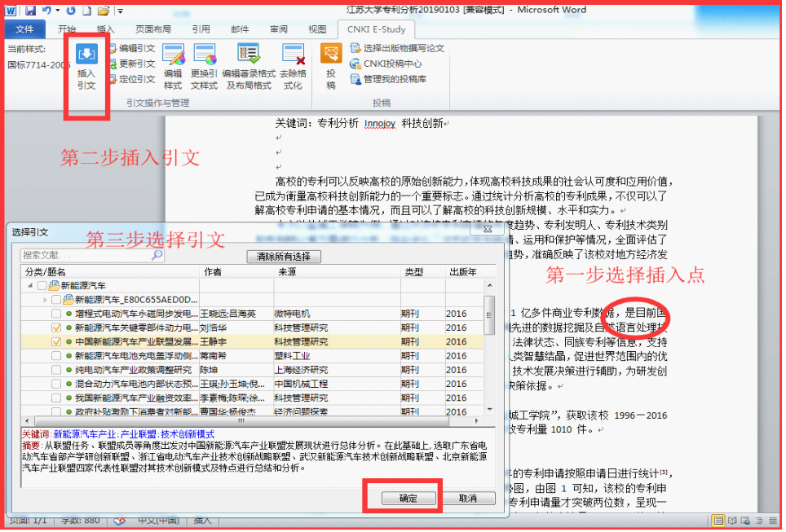
Task: Click the Word application icon in title bar
Action: (x=11, y=10)
